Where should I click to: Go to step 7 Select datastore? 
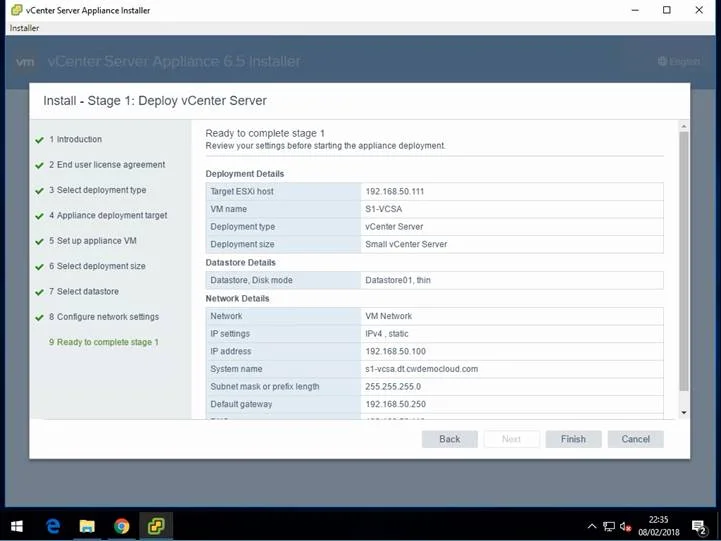pos(84,291)
